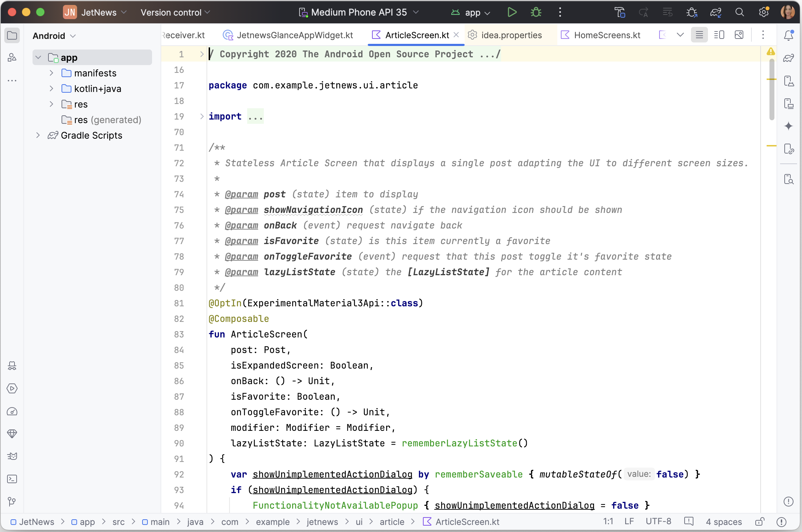Click the Search Everywhere magnifier icon
The height and width of the screenshot is (532, 802).
pos(739,12)
